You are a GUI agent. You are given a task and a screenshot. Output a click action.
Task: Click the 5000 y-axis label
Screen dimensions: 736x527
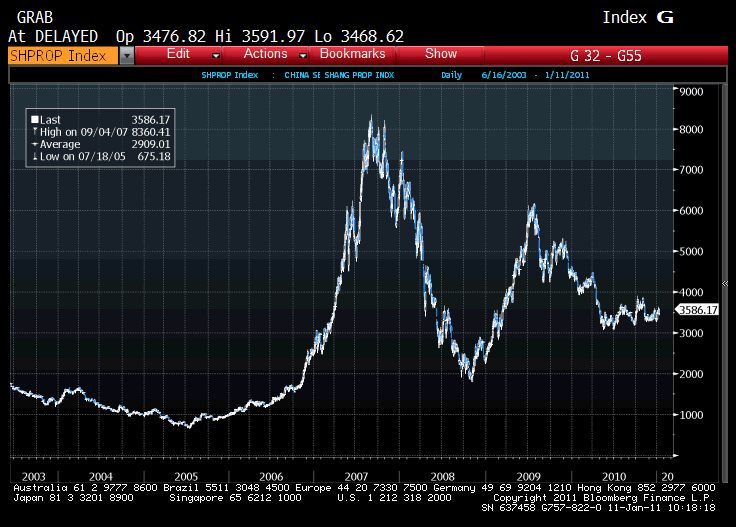click(x=691, y=252)
